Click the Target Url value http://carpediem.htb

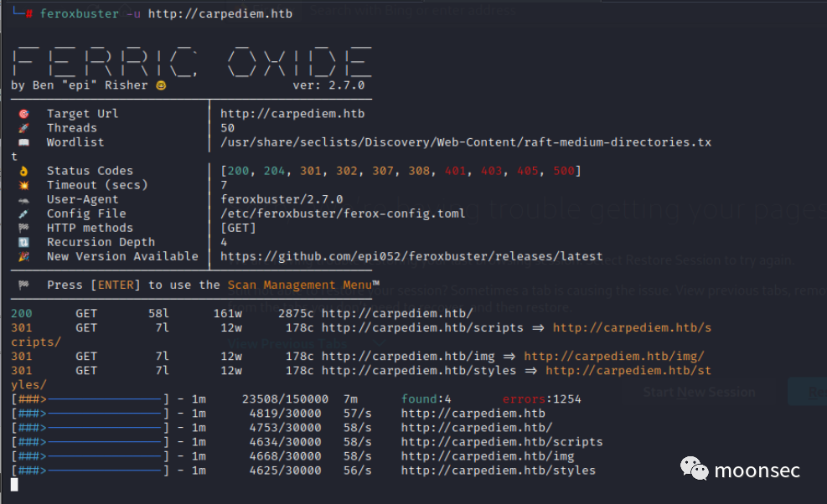tap(292, 114)
